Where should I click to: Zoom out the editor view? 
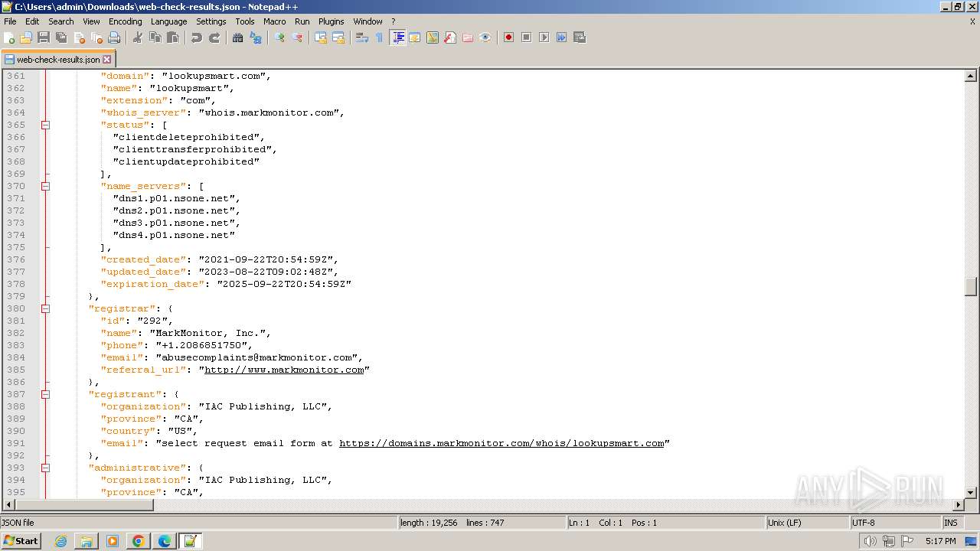tap(297, 37)
